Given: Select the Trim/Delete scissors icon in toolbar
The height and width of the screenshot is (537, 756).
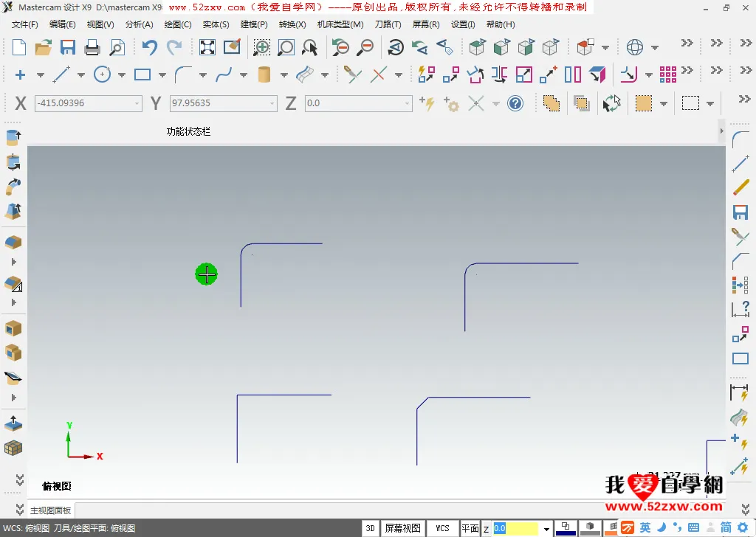Looking at the screenshot, I should (353, 75).
